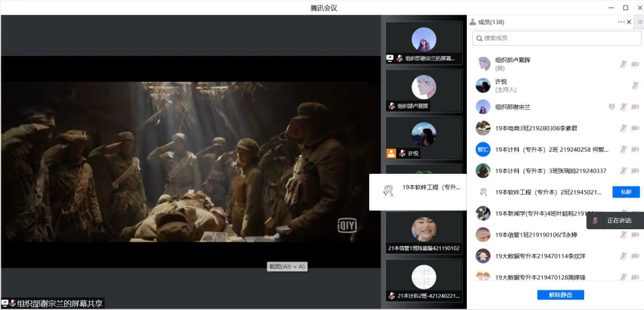The width and height of the screenshot is (644, 310).
Task: Select member 组织部谢宗兰 in the list
Action: click(x=555, y=106)
